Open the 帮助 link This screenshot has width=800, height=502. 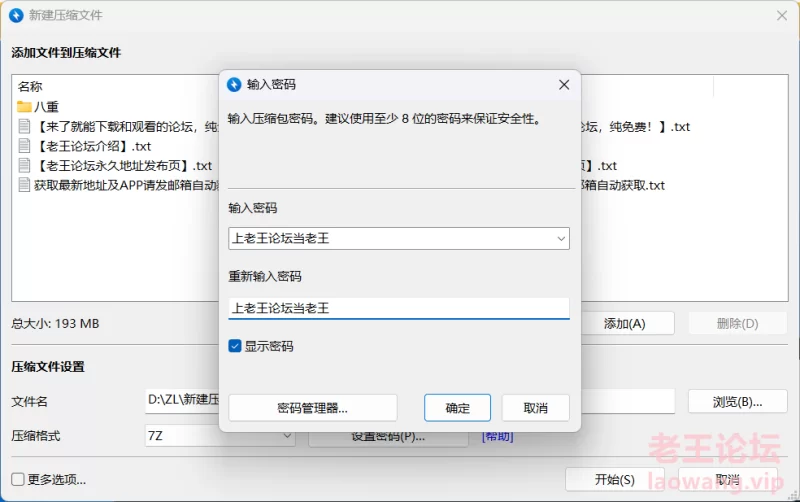tap(497, 436)
